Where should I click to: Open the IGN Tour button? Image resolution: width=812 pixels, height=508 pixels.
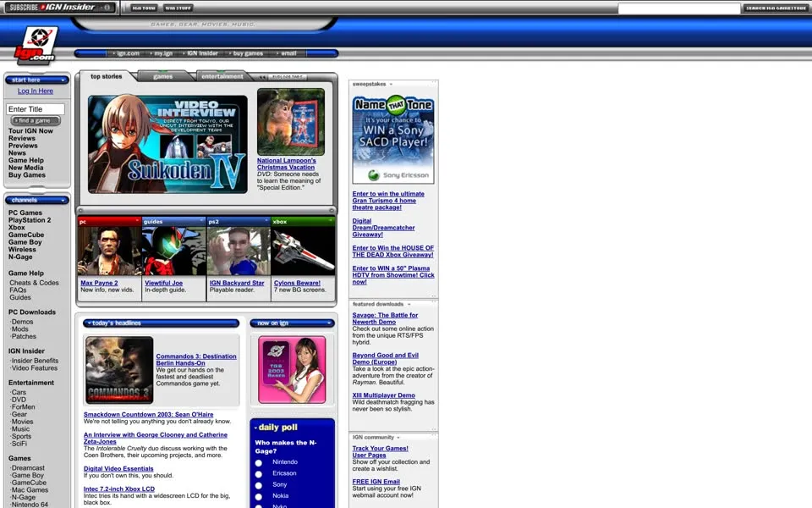point(144,8)
